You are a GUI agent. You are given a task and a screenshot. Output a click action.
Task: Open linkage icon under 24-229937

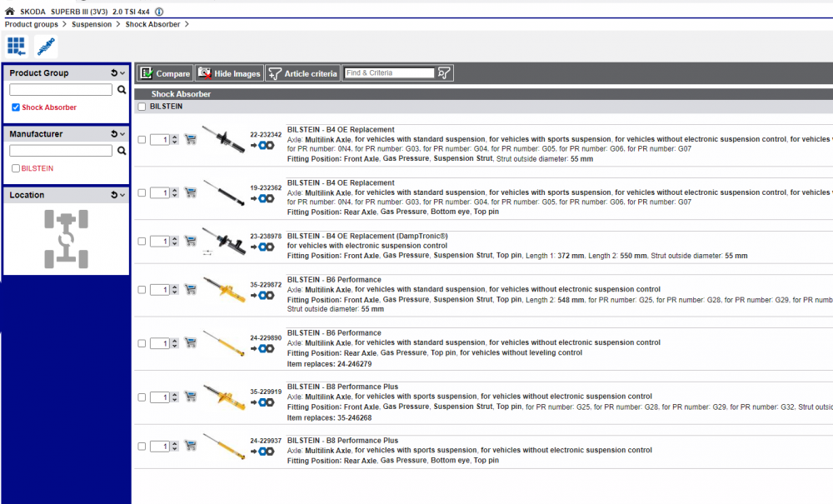tap(263, 452)
